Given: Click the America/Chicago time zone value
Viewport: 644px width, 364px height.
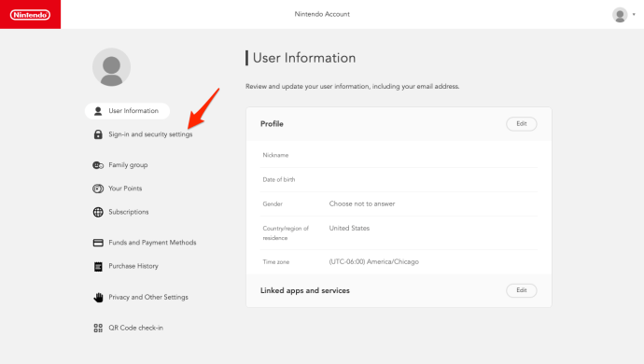Looking at the screenshot, I should [373, 261].
